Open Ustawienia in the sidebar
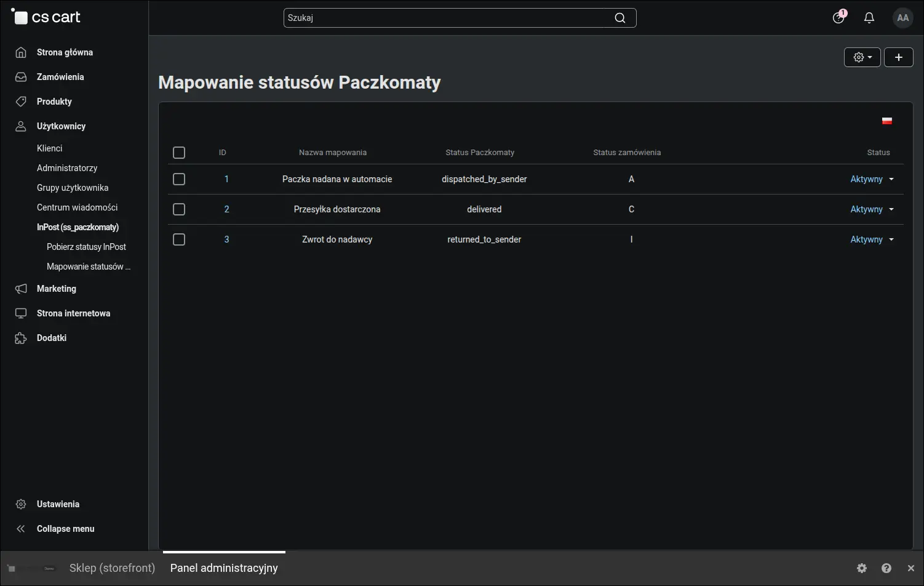Image resolution: width=924 pixels, height=586 pixels. (x=58, y=504)
